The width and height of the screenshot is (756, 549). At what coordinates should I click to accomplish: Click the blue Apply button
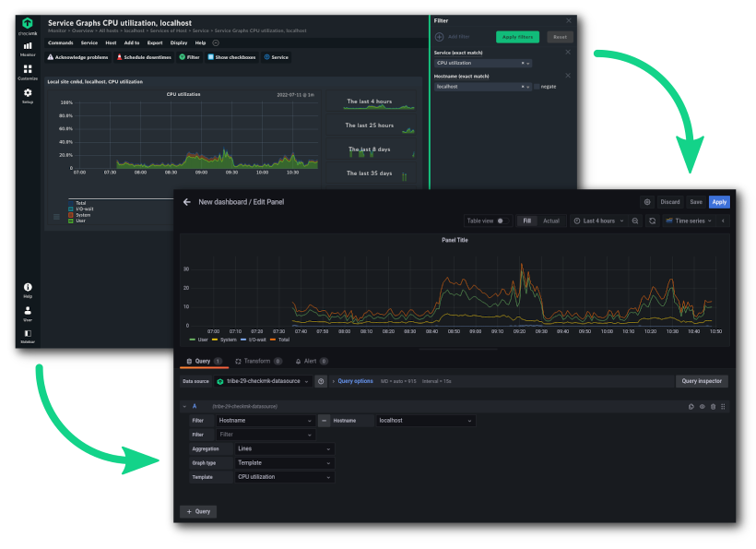(719, 202)
